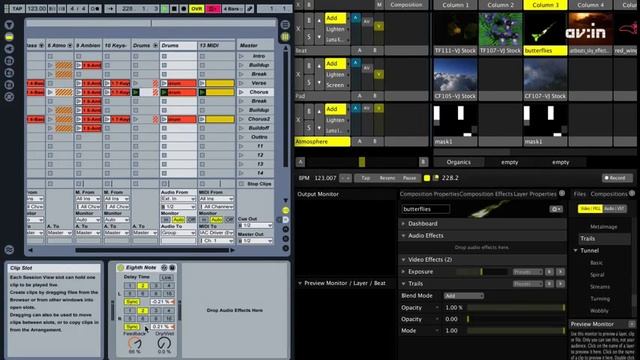Expand the Exposure effect
The width and height of the screenshot is (640, 360).
[403, 271]
